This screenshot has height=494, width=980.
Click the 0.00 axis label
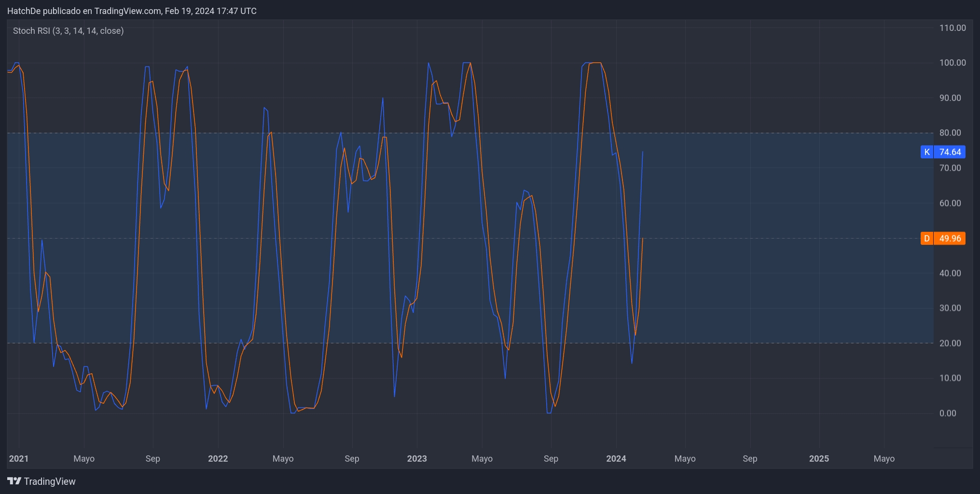click(948, 413)
